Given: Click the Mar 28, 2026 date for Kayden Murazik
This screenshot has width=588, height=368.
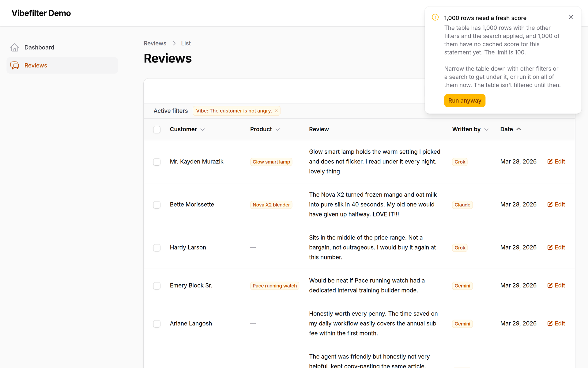Looking at the screenshot, I should pyautogui.click(x=518, y=162).
